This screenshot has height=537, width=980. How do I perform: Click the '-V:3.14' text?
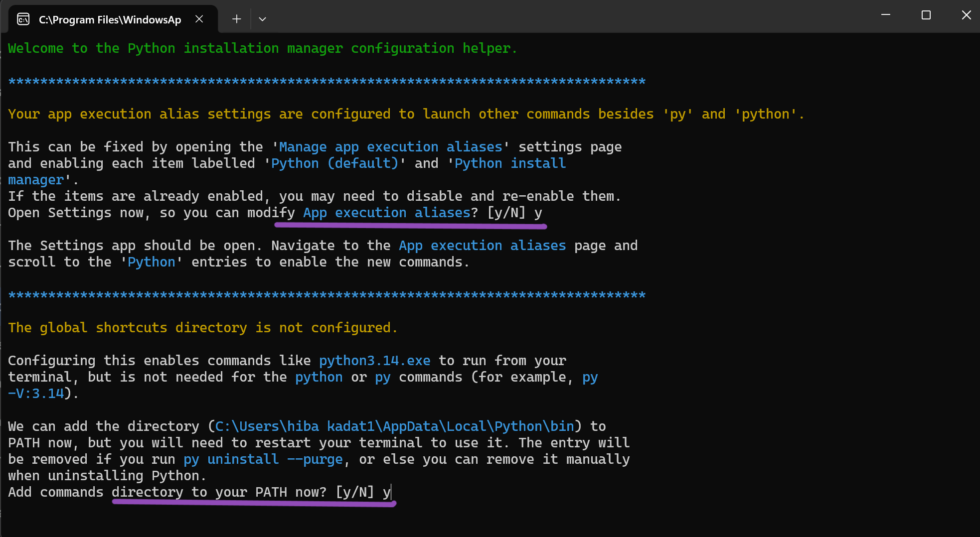[x=36, y=394]
